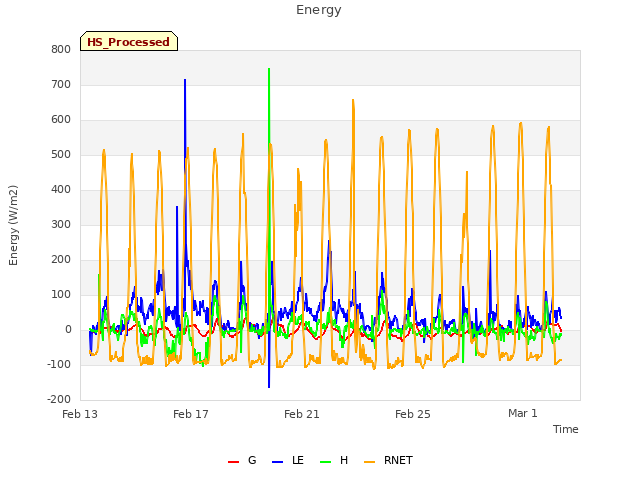The height and width of the screenshot is (480, 640).
Task: Toggle the G series legend entry
Action: pyautogui.click(x=242, y=460)
